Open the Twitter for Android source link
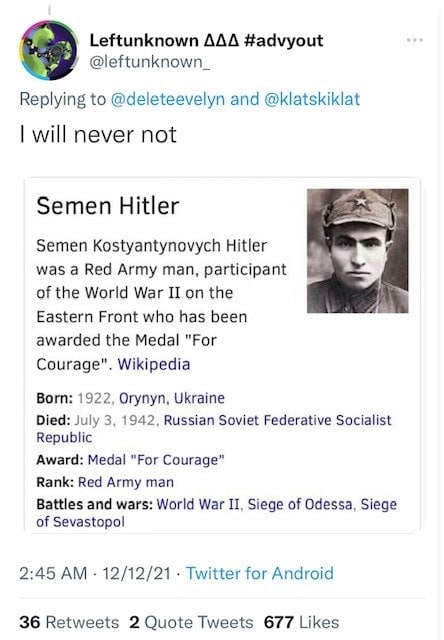The width and height of the screenshot is (444, 640). (x=260, y=573)
